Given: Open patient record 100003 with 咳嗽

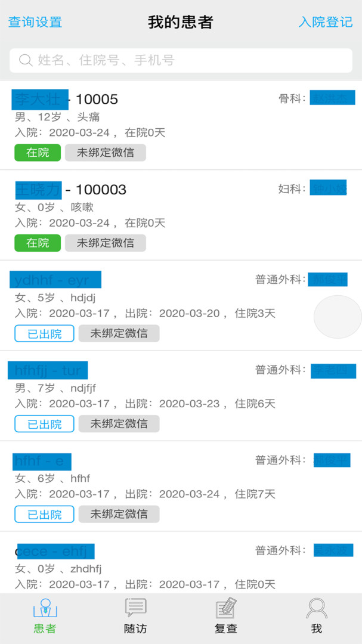Looking at the screenshot, I should point(179,207).
